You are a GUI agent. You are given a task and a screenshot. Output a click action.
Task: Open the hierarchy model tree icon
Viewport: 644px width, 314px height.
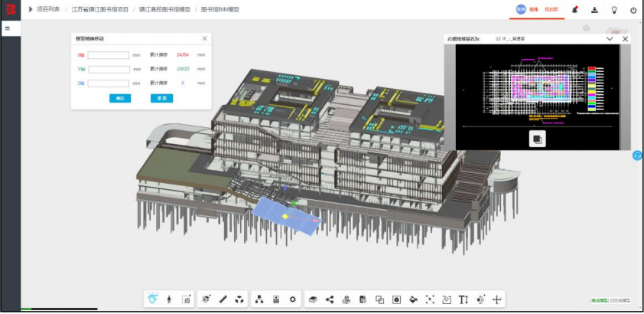point(259,299)
